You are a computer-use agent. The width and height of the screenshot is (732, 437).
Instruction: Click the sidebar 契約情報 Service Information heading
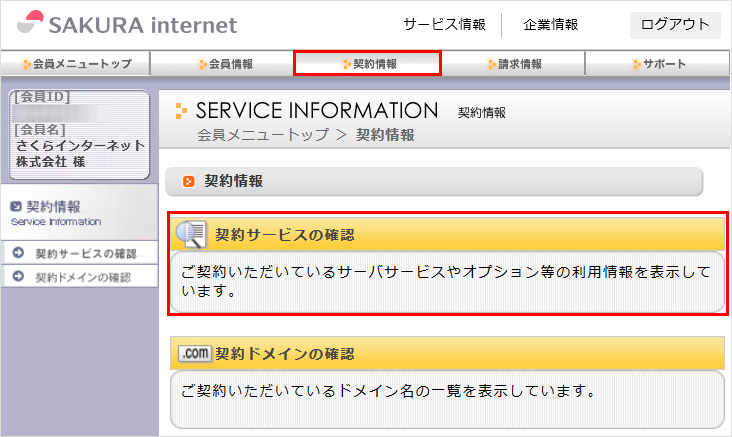(x=56, y=213)
